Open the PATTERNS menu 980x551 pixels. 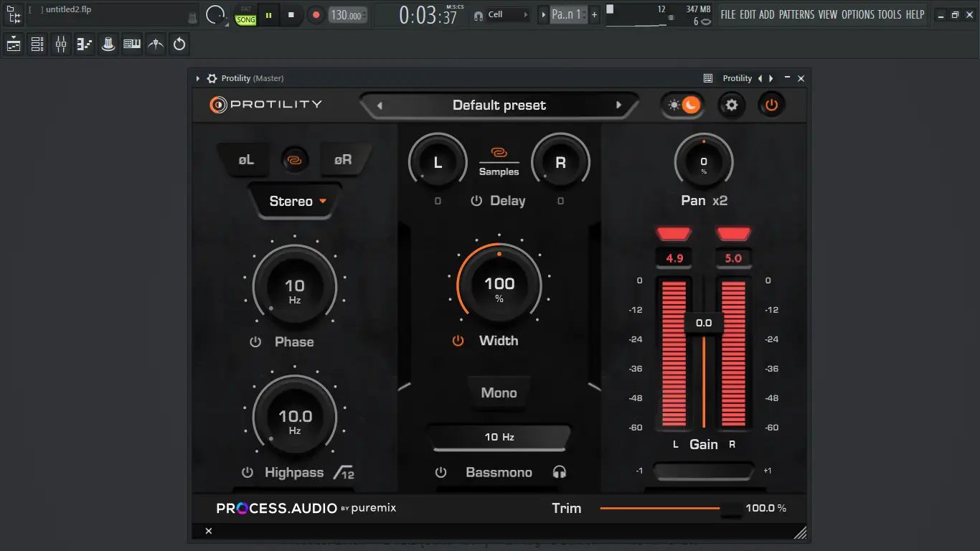(796, 14)
